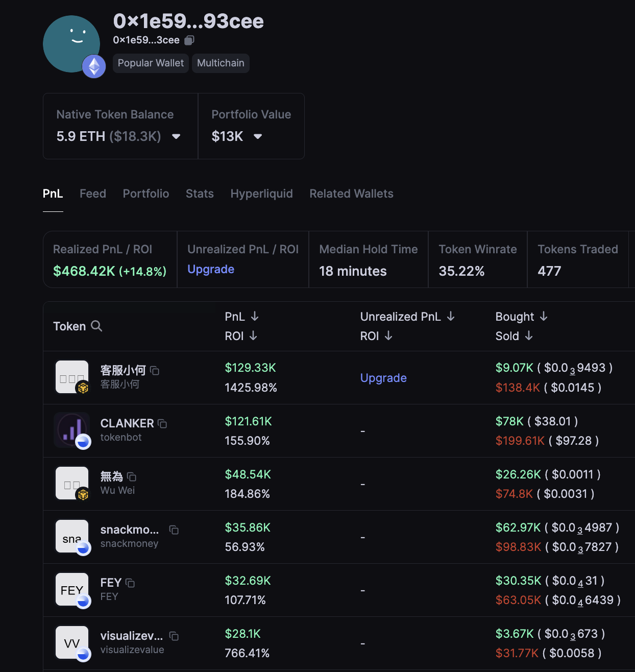This screenshot has height=672, width=635.
Task: Sort the table by Bought amount
Action: click(544, 317)
